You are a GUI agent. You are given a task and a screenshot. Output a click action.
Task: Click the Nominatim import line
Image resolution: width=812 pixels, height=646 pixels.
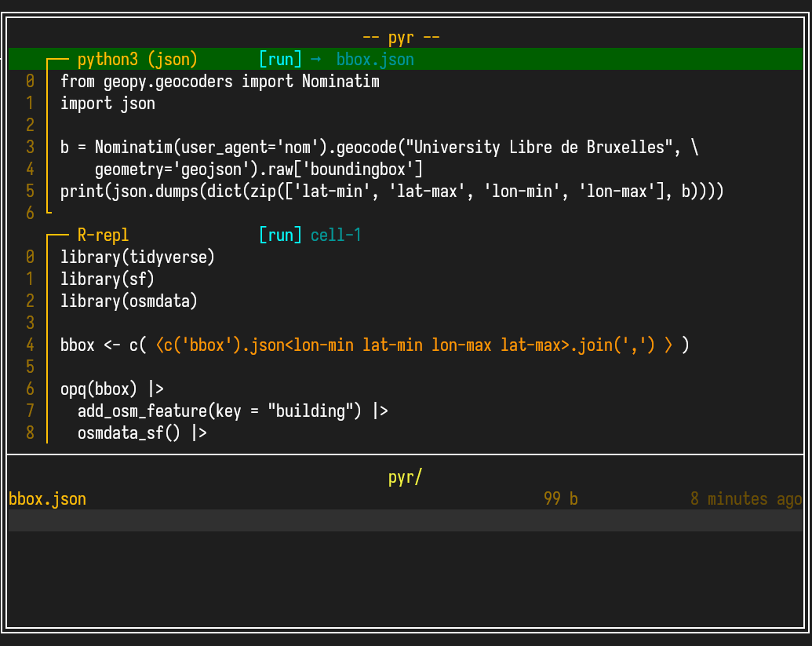[220, 82]
